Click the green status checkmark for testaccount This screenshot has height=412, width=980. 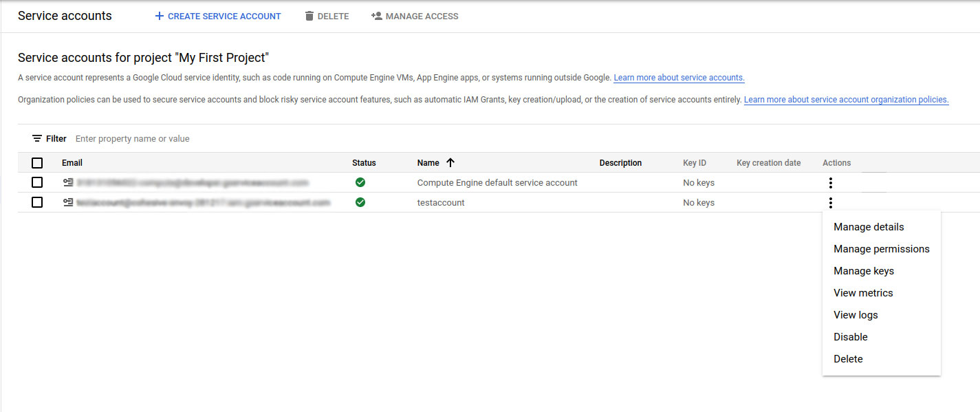pyautogui.click(x=360, y=202)
